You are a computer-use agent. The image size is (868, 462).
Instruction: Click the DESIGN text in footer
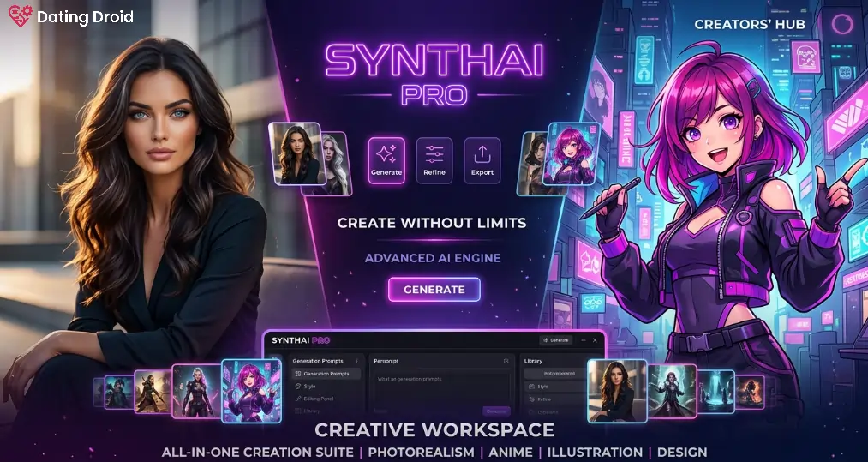click(x=681, y=452)
